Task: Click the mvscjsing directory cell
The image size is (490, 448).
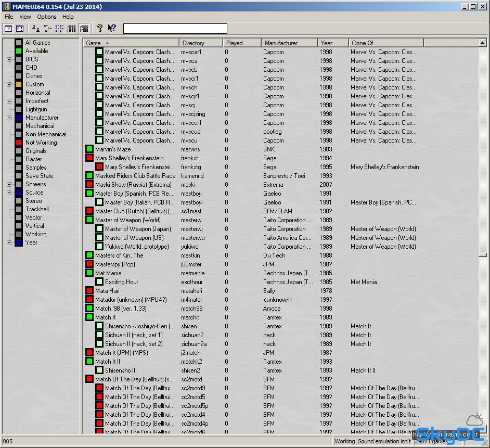Action: coord(193,114)
